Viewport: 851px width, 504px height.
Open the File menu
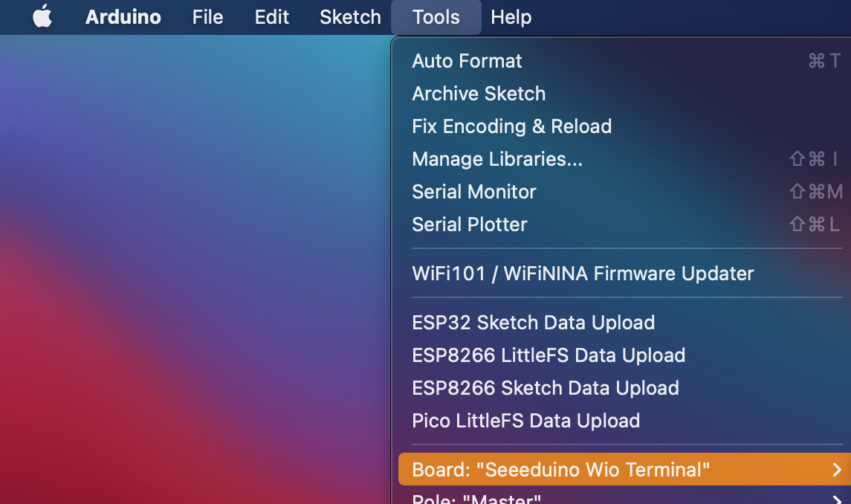[207, 17]
